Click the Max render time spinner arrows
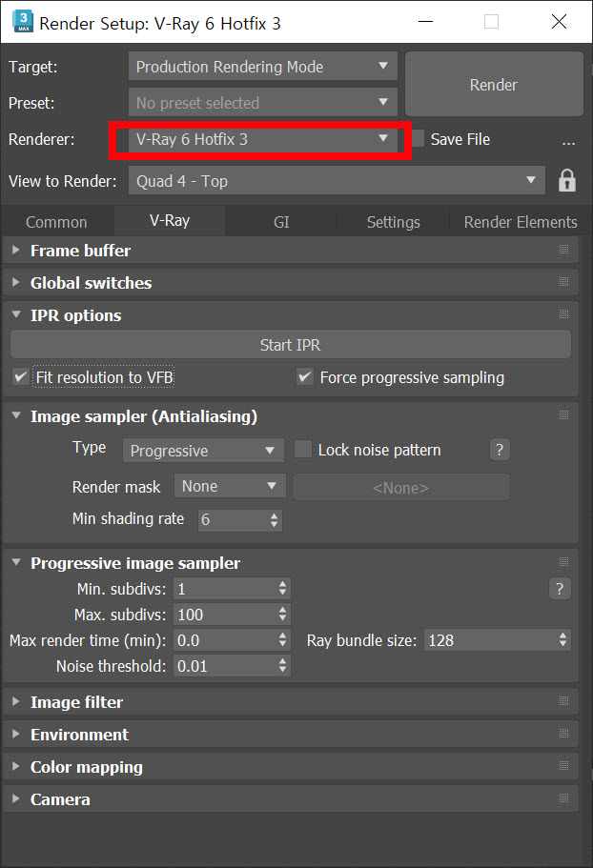 point(283,640)
